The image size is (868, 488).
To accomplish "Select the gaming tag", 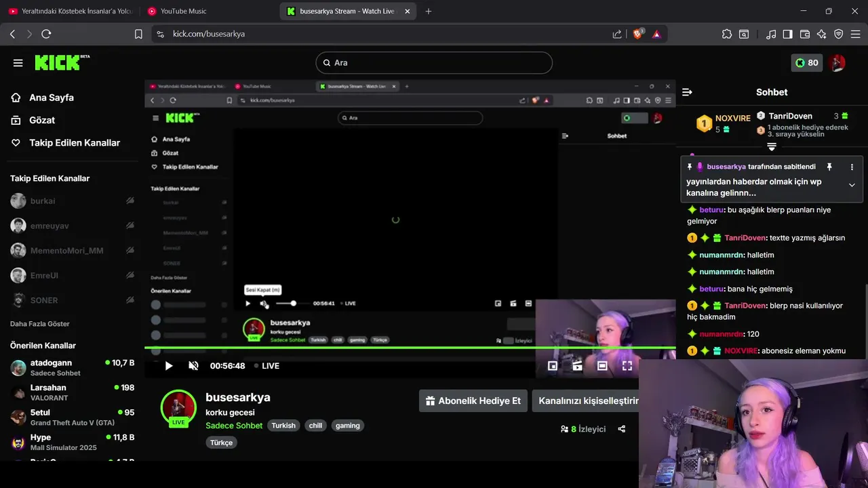I will point(347,426).
